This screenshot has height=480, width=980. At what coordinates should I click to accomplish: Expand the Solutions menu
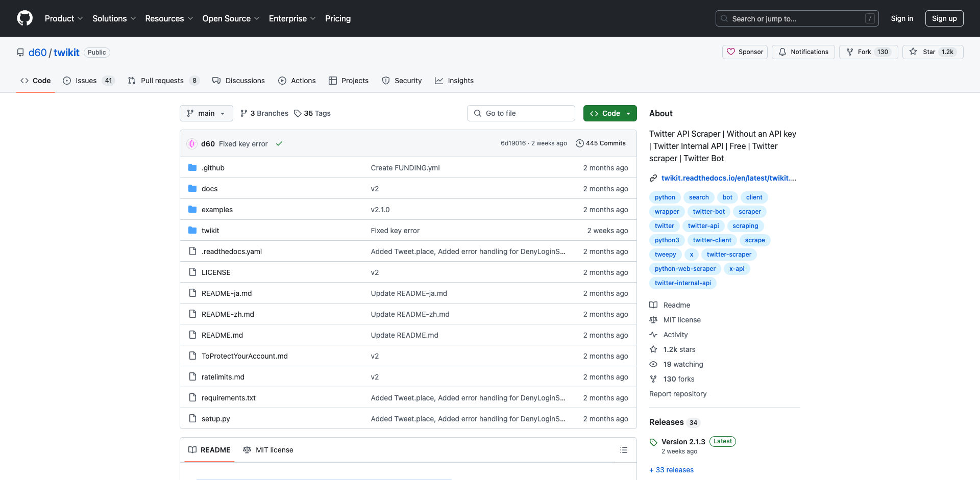114,18
